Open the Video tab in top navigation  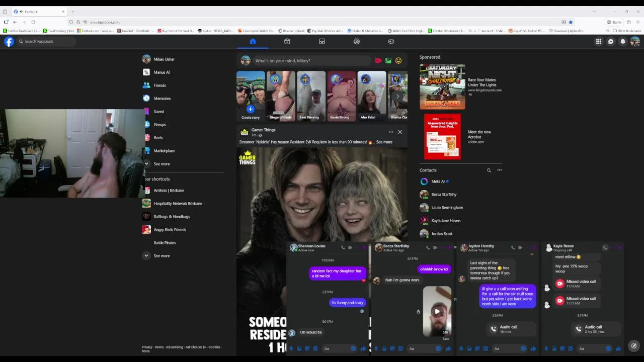coord(287,42)
